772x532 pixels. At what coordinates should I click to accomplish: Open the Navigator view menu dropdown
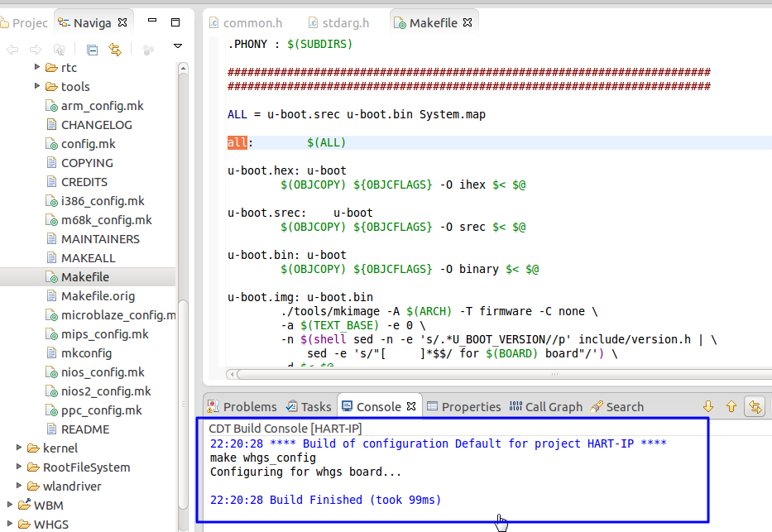tap(177, 46)
